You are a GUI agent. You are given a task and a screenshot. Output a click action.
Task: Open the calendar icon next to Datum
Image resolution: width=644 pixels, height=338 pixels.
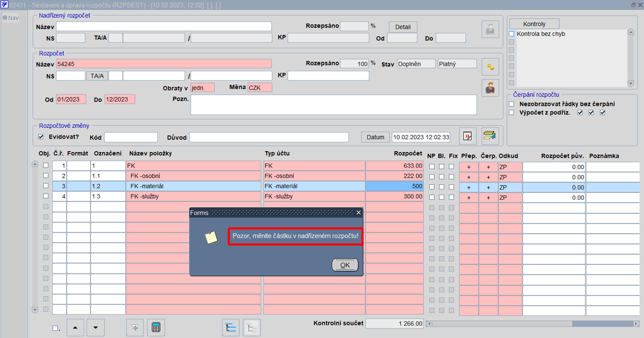tap(467, 136)
